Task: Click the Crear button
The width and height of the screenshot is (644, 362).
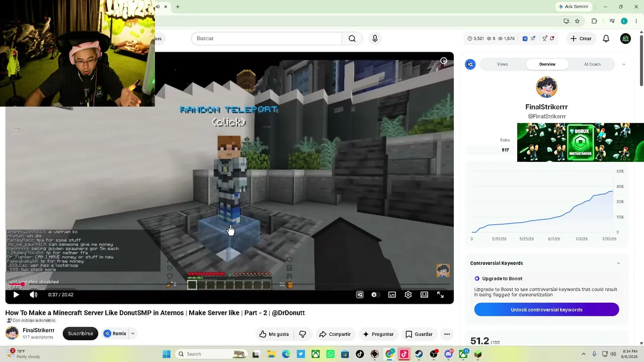Action: pos(581,39)
